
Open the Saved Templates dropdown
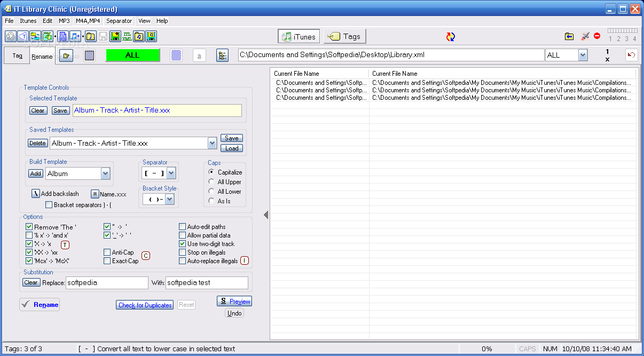pyautogui.click(x=212, y=143)
